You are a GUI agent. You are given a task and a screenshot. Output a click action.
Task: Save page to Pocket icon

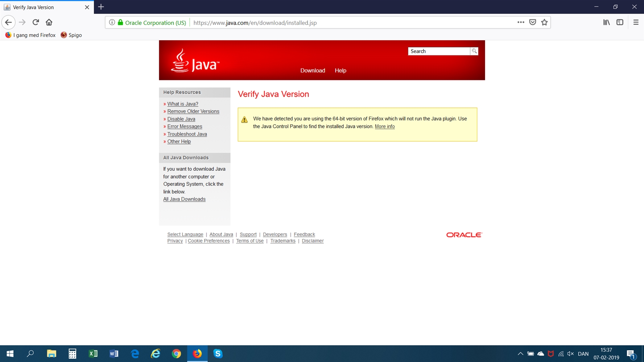[x=533, y=23]
